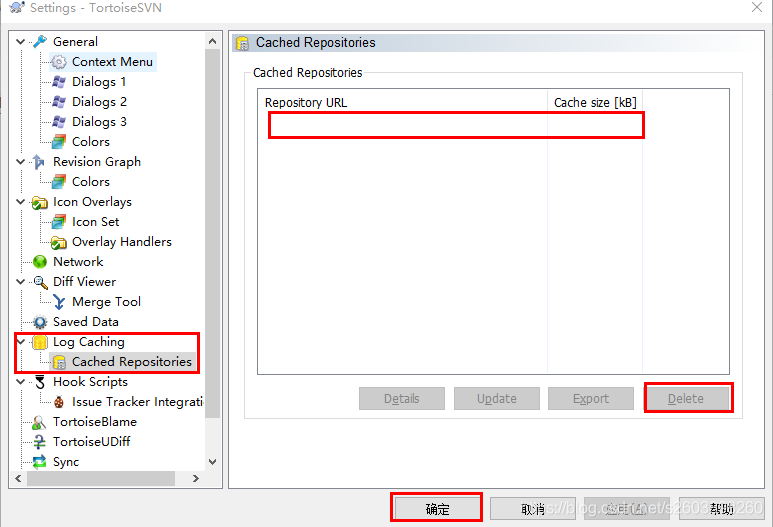Select Cached Repositories tree item
773x527 pixels.
pyautogui.click(x=132, y=362)
